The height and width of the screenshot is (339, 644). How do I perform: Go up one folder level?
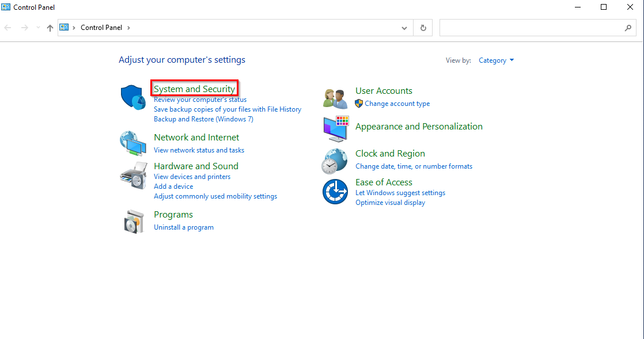(50, 28)
